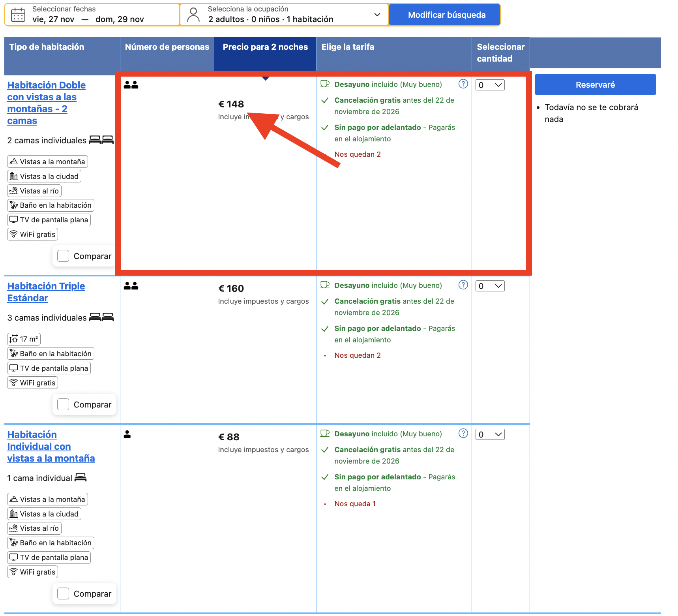The height and width of the screenshot is (616, 678).
Task: Tick Comparar checkbox for Habitación Triple Estándar
Action: click(63, 404)
